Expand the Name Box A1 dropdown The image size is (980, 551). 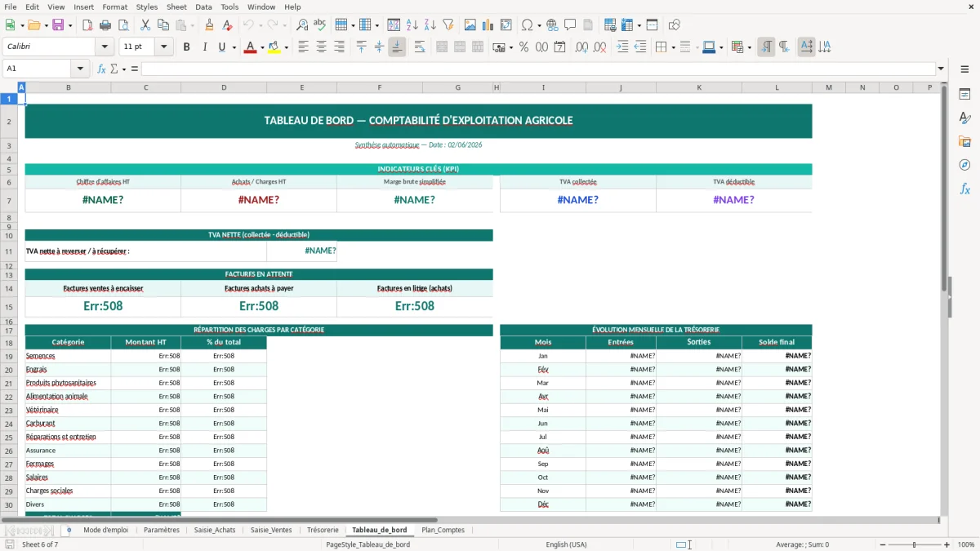pyautogui.click(x=80, y=69)
